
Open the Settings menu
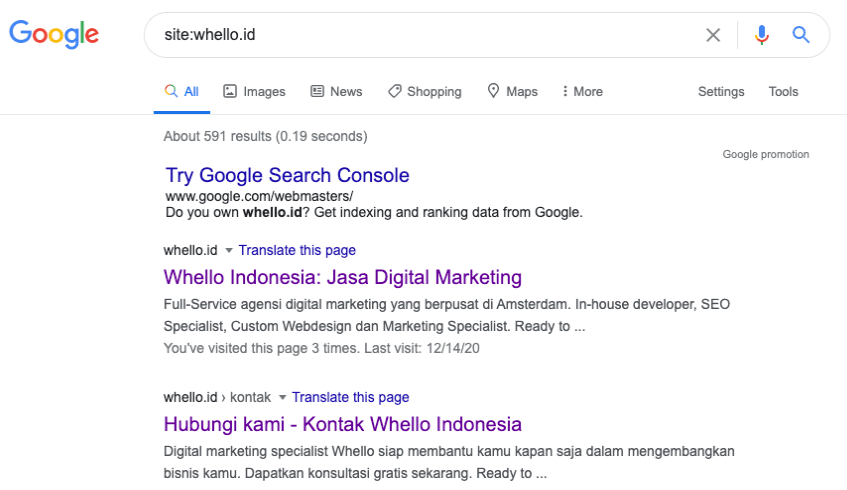[x=721, y=91]
